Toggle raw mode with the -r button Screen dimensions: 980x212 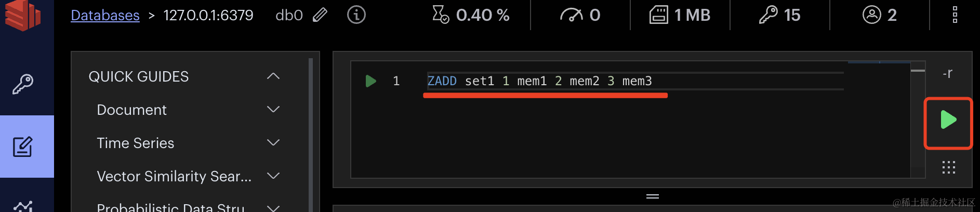[x=948, y=73]
